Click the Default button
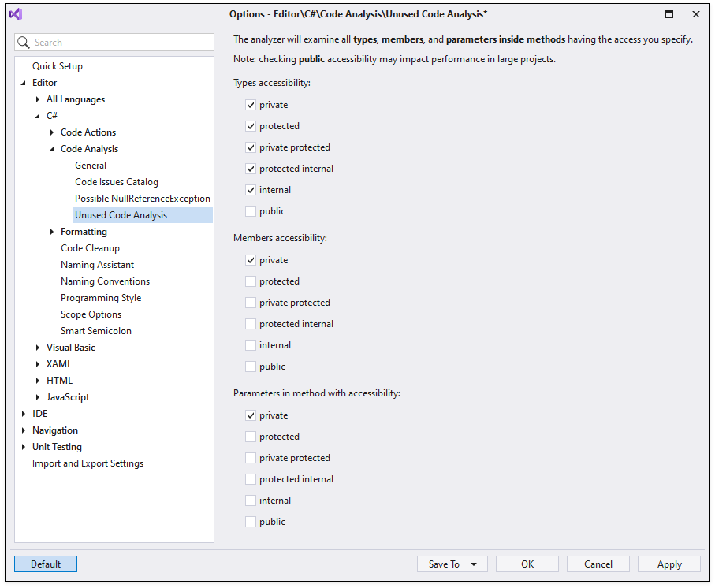Image resolution: width=715 pixels, height=588 pixels. [x=45, y=564]
